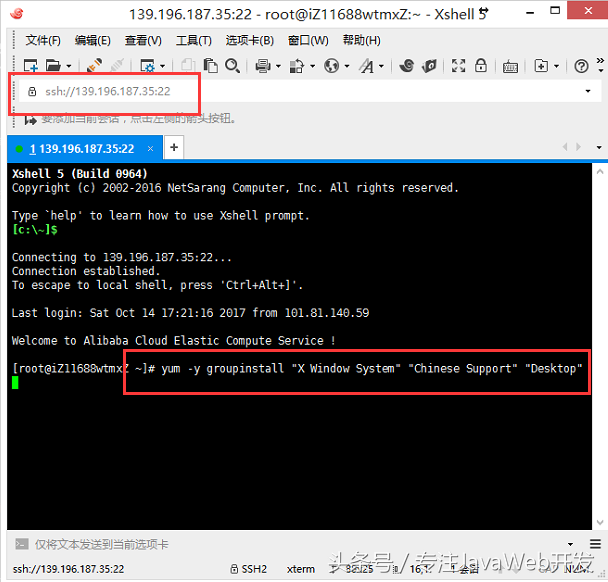This screenshot has height=582, width=608.
Task: Click the tab scroll left arrow
Action: coord(565,147)
